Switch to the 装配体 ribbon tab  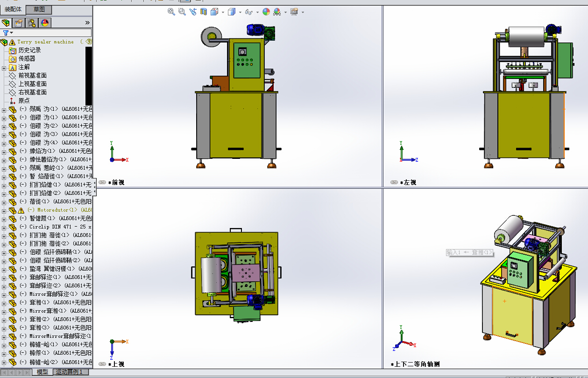pyautogui.click(x=13, y=10)
